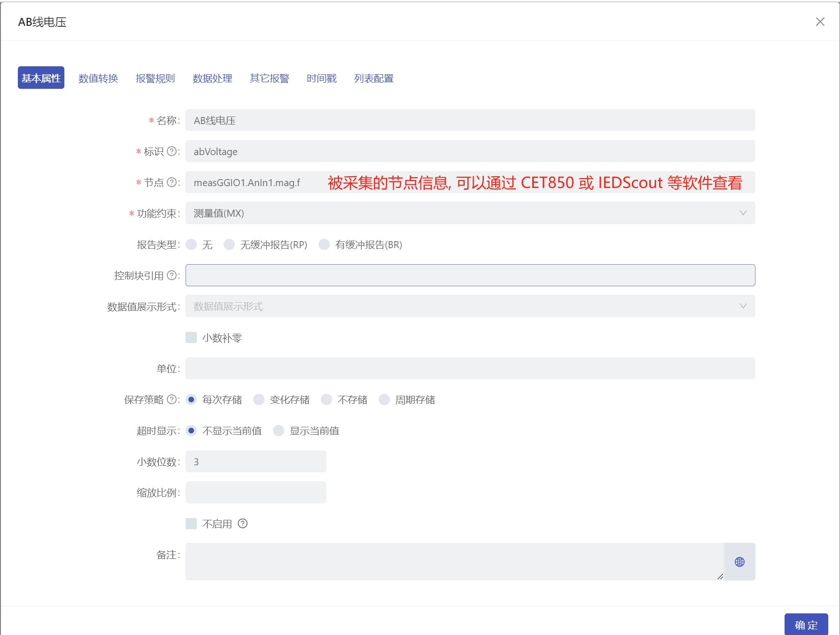Image resolution: width=840 pixels, height=635 pixels.
Task: Select report type 无
Action: (191, 244)
